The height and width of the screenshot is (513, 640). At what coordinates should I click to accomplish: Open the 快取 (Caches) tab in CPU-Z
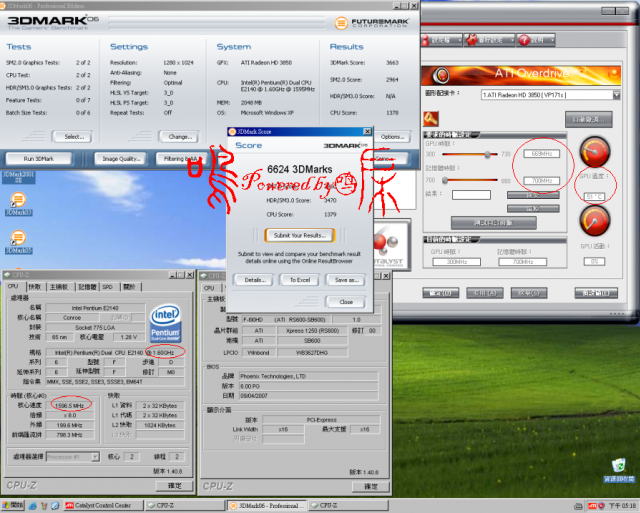(x=35, y=287)
